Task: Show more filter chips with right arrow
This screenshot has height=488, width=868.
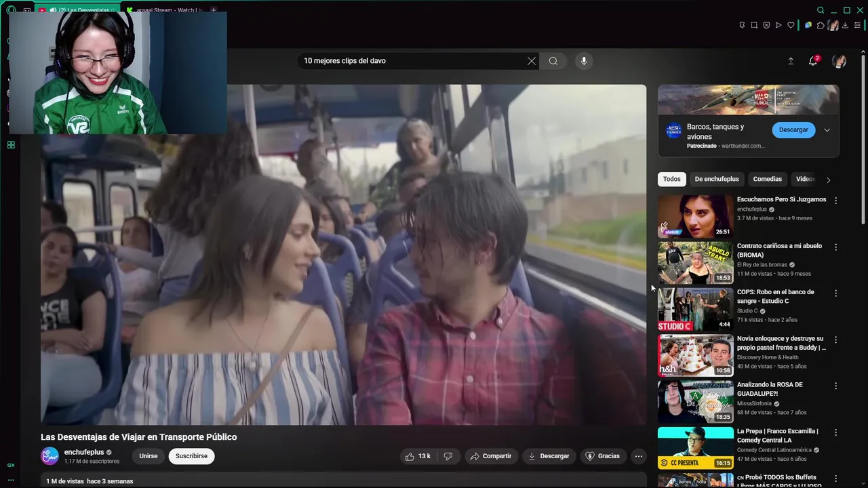Action: 828,180
